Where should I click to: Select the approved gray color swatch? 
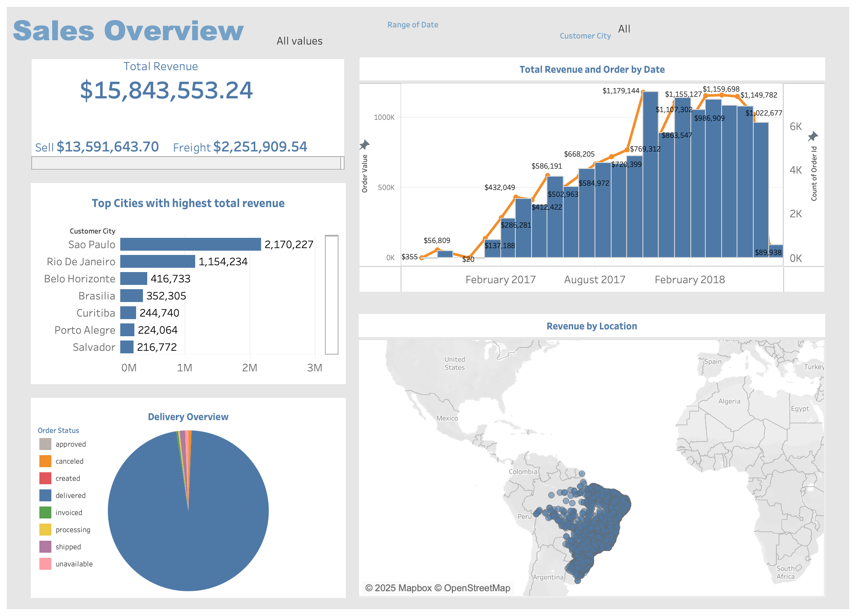coord(45,444)
